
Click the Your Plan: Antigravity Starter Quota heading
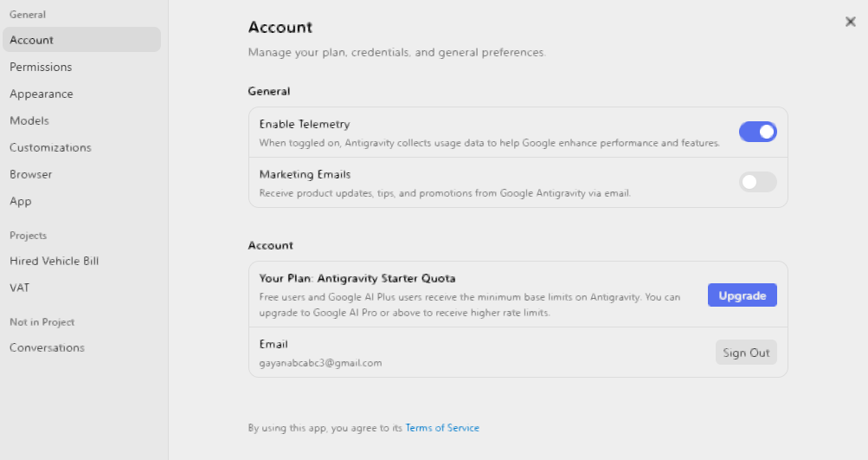[357, 278]
